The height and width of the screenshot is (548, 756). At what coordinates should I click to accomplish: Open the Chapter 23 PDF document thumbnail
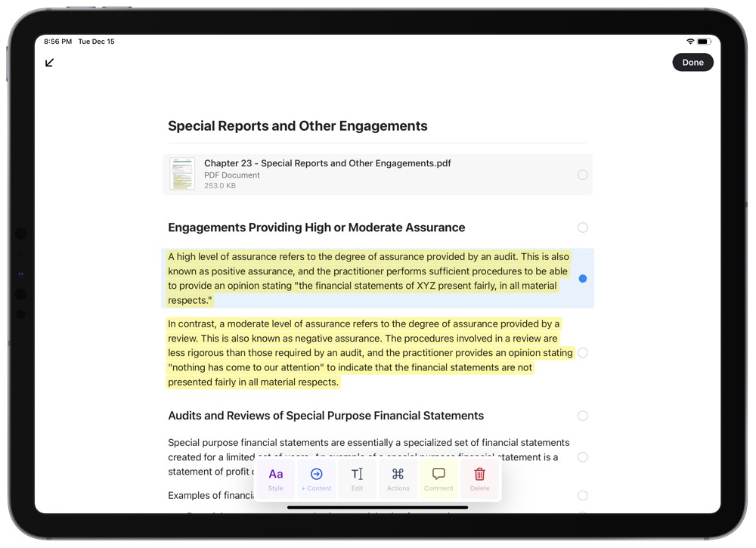(x=182, y=173)
